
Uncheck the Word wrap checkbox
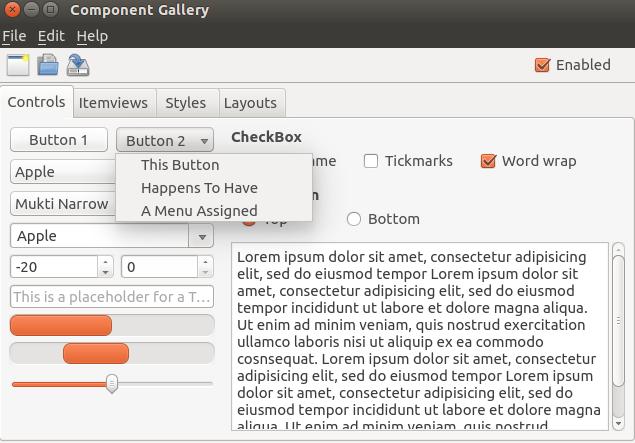click(488, 161)
